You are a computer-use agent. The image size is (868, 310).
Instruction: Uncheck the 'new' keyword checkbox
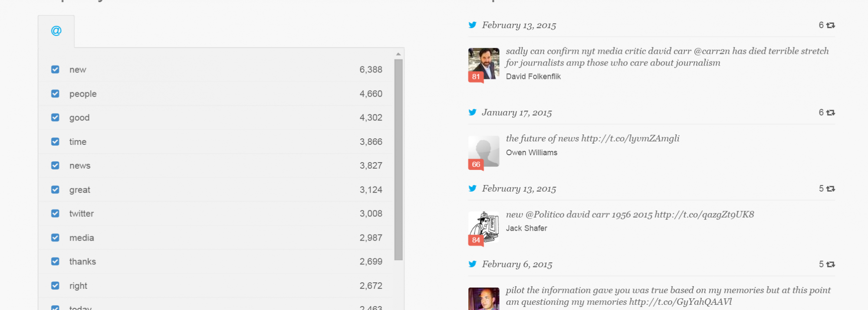tap(55, 69)
